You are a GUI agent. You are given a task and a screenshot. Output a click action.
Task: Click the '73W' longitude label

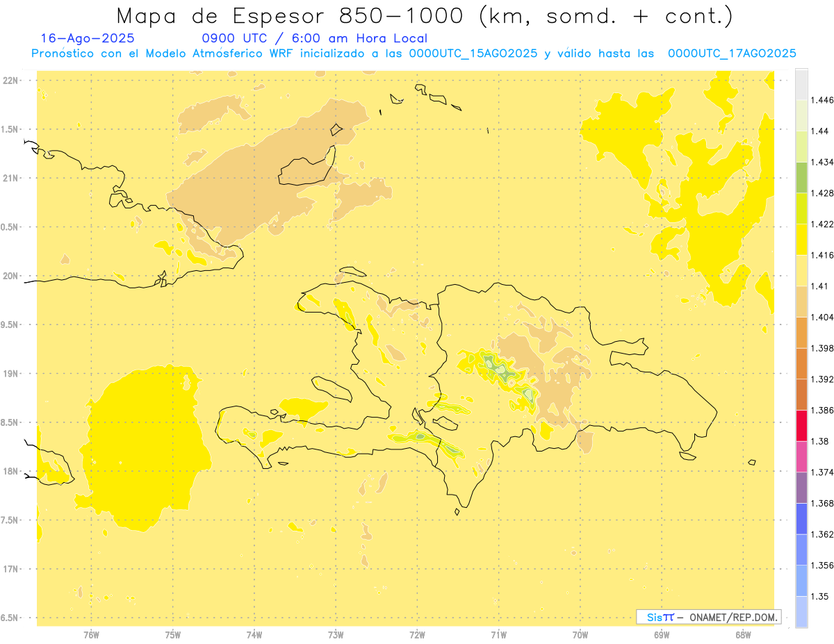coord(336,634)
